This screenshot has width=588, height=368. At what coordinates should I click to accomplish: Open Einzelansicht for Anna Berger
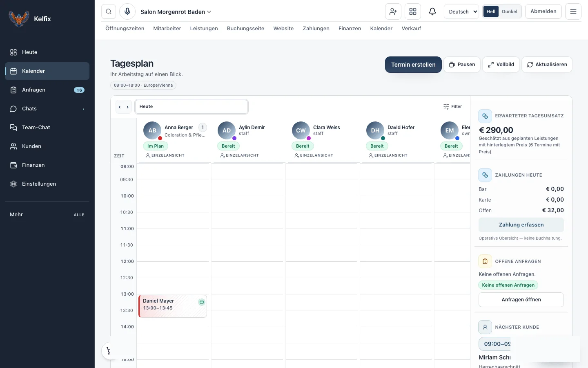point(165,155)
